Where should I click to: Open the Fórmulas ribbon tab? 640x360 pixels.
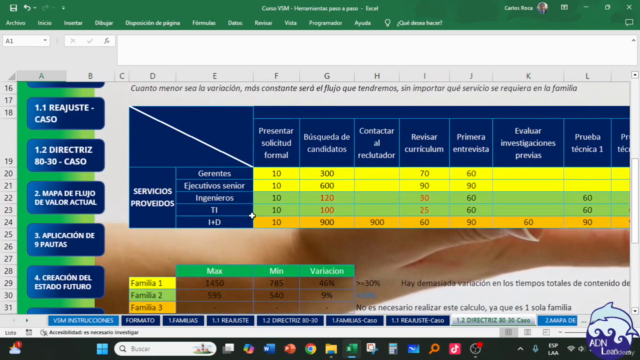[x=204, y=23]
